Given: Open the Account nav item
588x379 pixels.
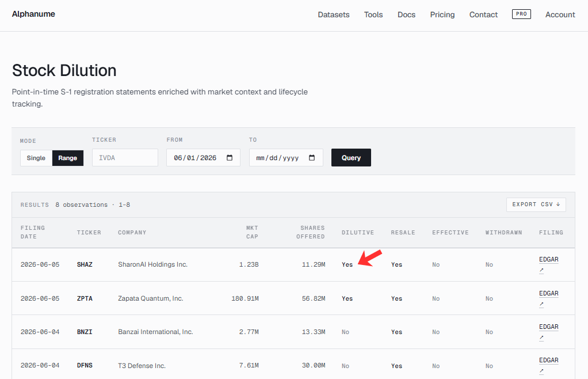Looking at the screenshot, I should click(x=560, y=14).
